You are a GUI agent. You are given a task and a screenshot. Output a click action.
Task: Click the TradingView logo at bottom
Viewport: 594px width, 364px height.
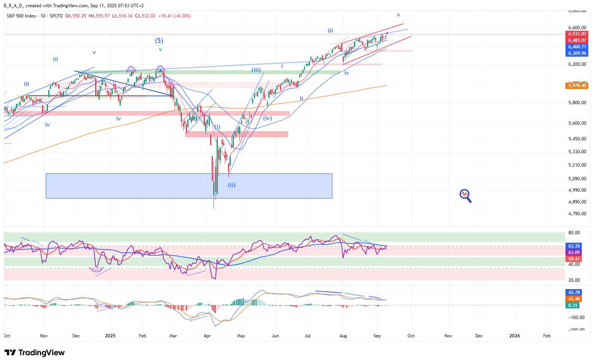tap(35, 353)
